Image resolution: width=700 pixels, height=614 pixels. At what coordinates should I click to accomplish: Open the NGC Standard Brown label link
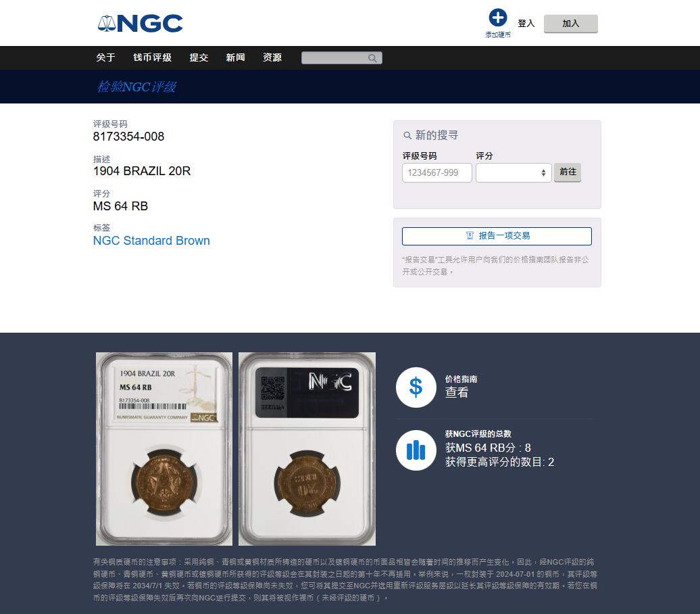tap(151, 241)
